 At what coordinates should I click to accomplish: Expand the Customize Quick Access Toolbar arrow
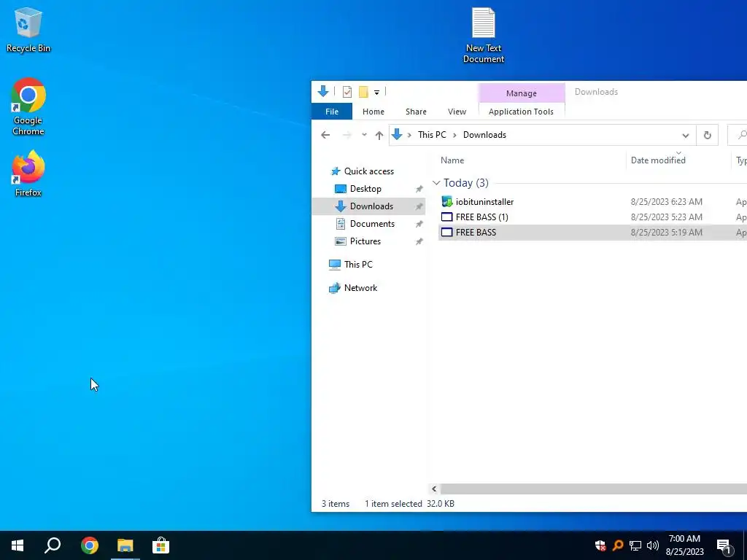click(x=376, y=92)
